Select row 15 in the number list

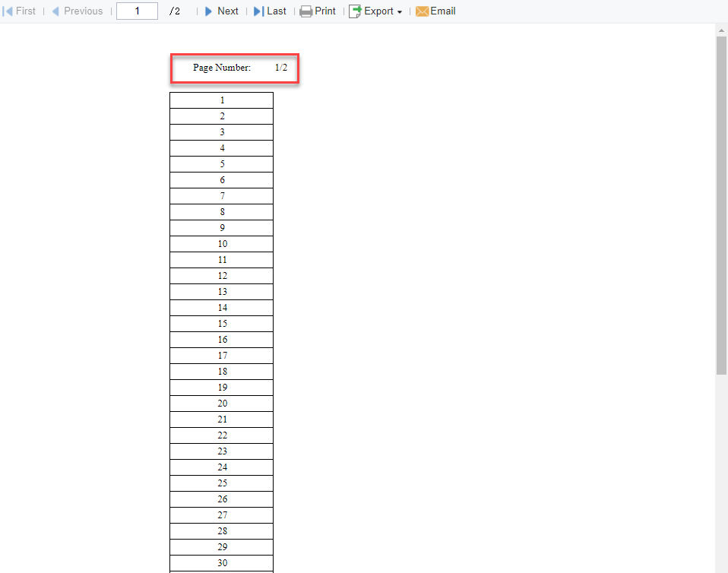(222, 323)
